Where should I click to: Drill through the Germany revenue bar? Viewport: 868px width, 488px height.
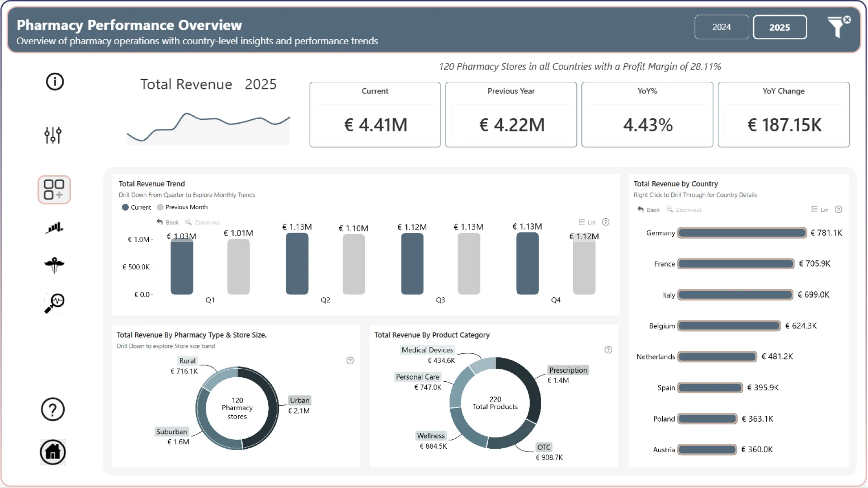tap(741, 233)
